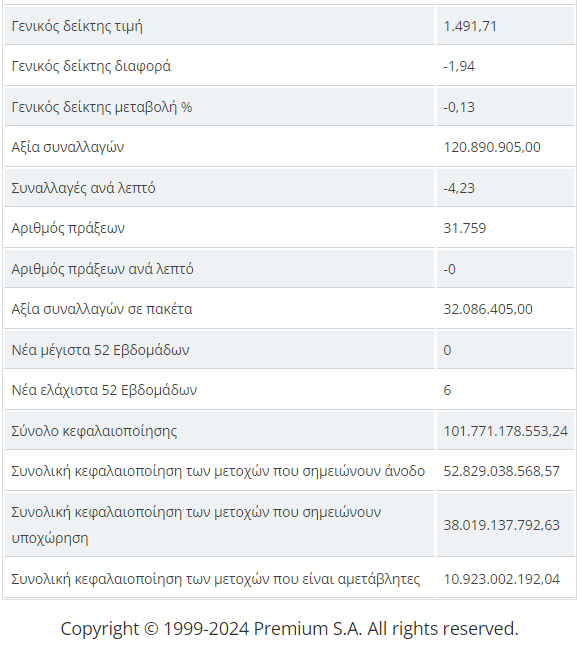582x647 pixels.
Task: Click the Αξία συναλλαγών σε πακέτα label
Action: click(x=102, y=309)
